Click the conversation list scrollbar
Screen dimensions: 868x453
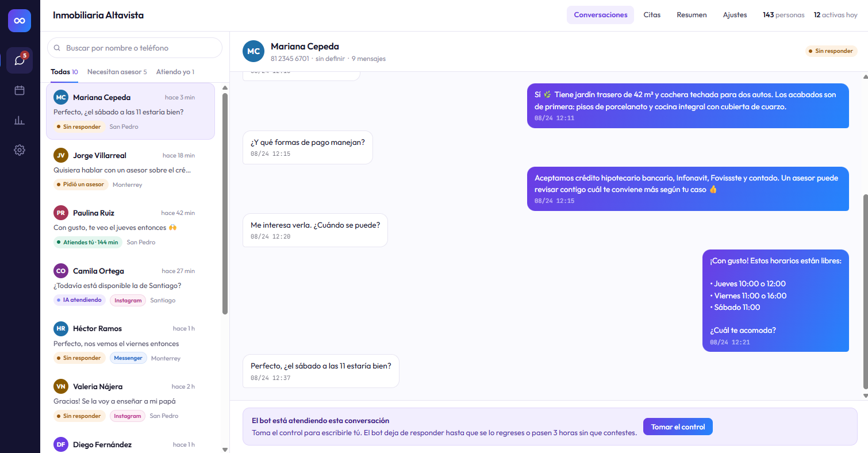coord(225,204)
